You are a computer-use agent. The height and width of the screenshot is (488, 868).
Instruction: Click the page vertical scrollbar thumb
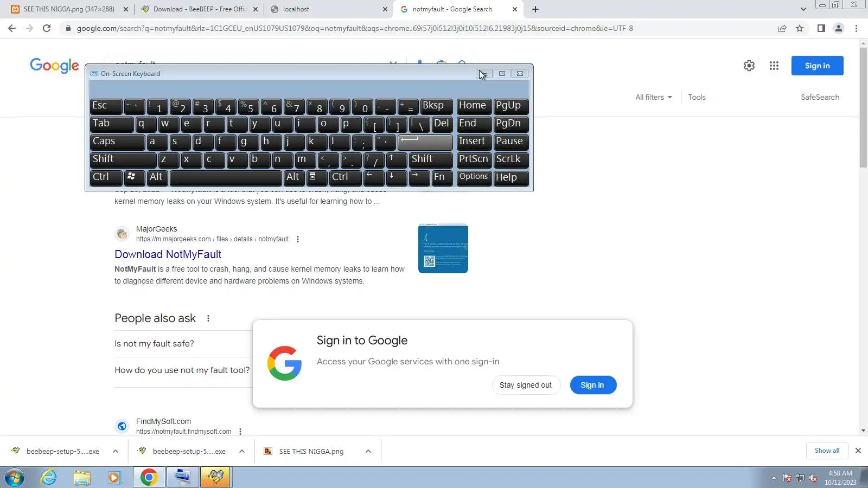pyautogui.click(x=863, y=108)
